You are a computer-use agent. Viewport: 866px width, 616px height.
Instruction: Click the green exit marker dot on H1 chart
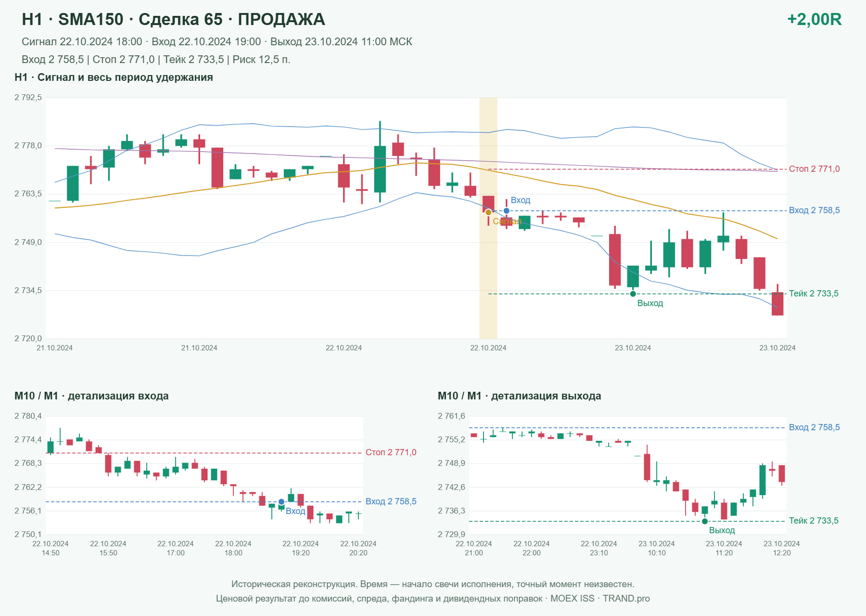click(633, 294)
